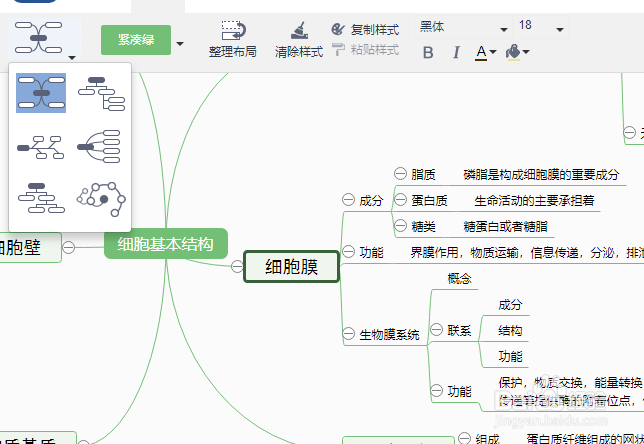This screenshot has width=644, height=444.
Task: Select the balanced mind map layout
Action: (41, 93)
